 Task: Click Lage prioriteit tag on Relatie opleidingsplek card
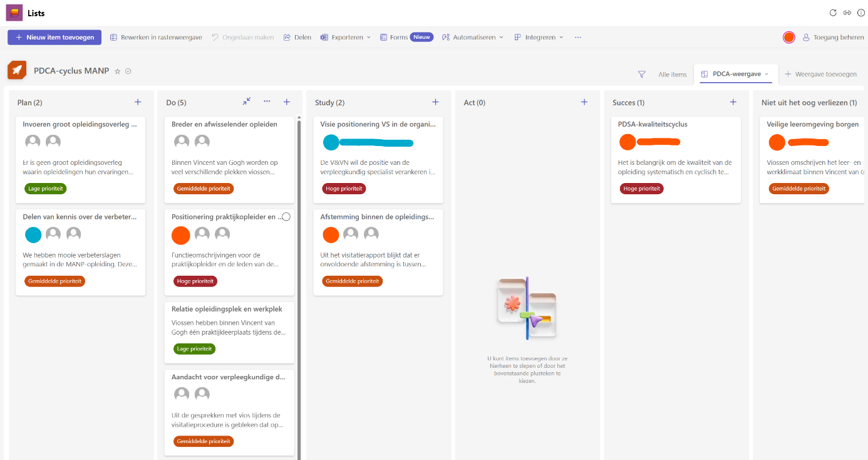(x=194, y=348)
